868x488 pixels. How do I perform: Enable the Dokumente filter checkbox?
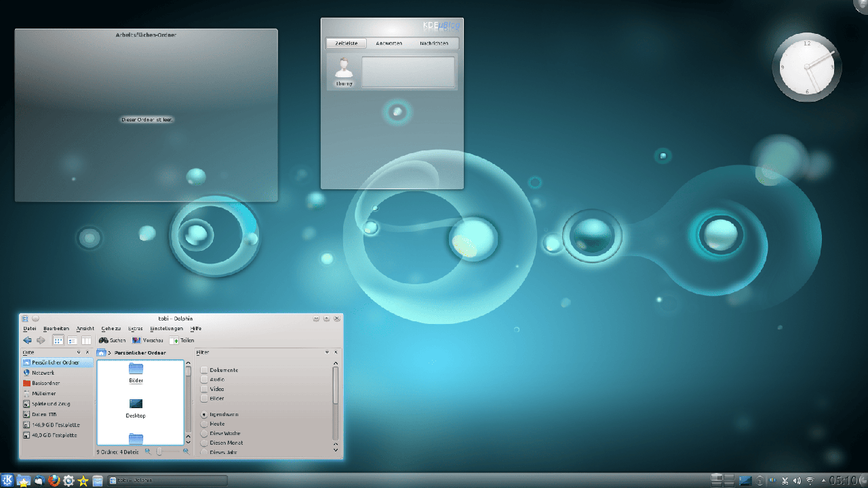coord(204,370)
